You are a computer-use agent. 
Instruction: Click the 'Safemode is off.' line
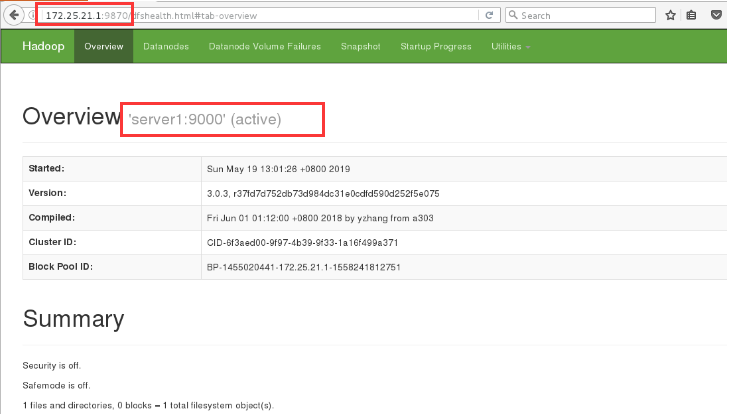click(56, 386)
